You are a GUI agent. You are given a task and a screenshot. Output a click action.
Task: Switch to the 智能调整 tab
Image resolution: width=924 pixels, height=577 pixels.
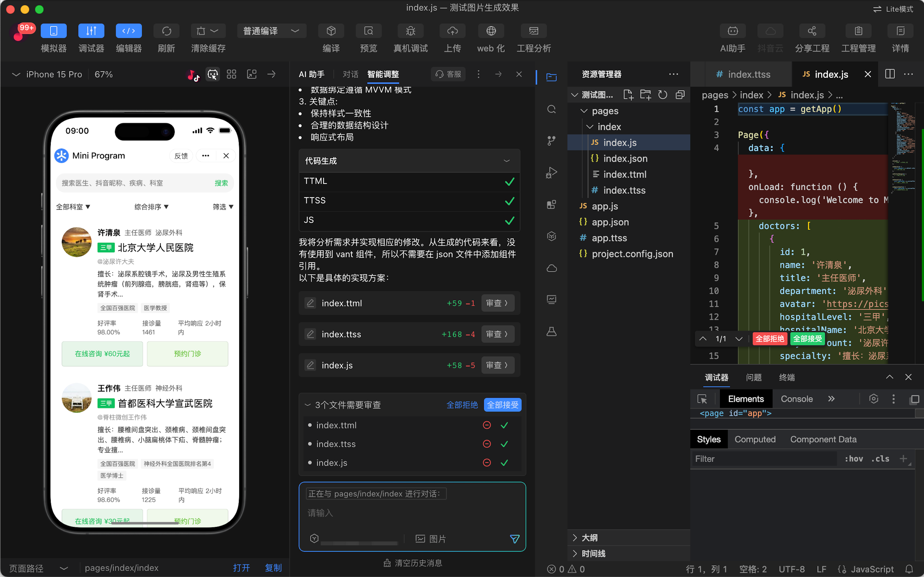383,74
